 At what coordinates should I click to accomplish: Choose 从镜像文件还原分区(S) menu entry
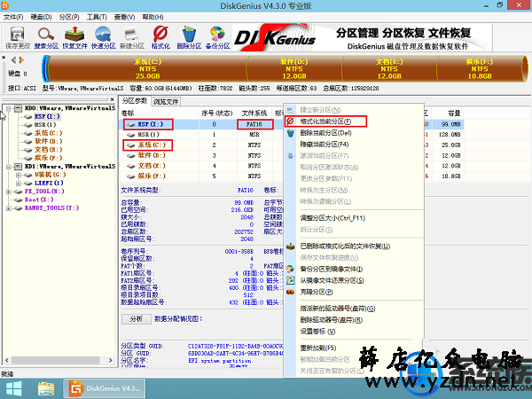tap(332, 280)
